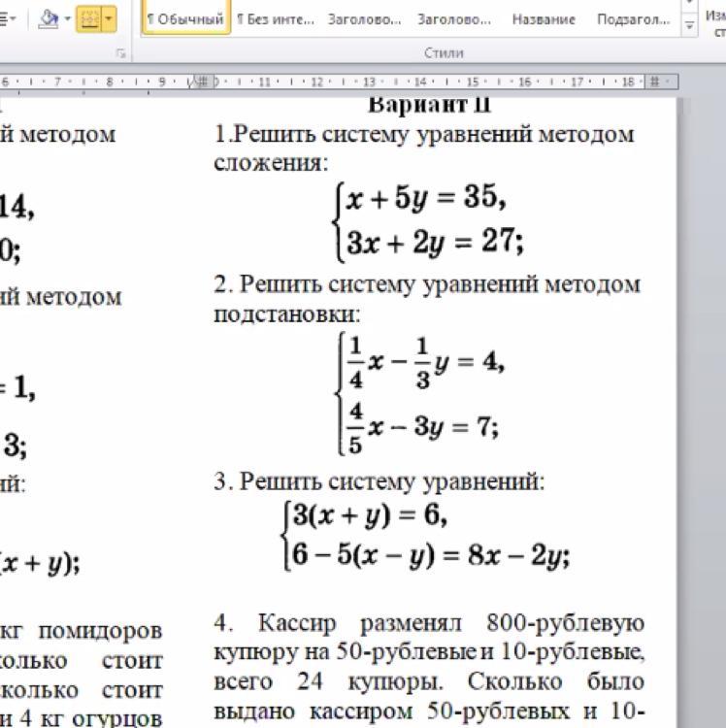This screenshot has height=728, width=726.
Task: Apply the Название style
Action: click(544, 19)
